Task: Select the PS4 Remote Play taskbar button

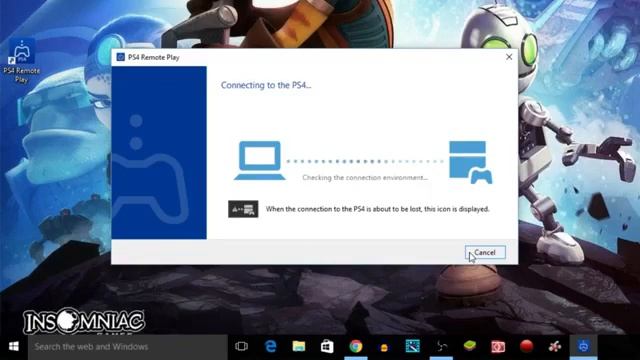Action: [x=584, y=347]
